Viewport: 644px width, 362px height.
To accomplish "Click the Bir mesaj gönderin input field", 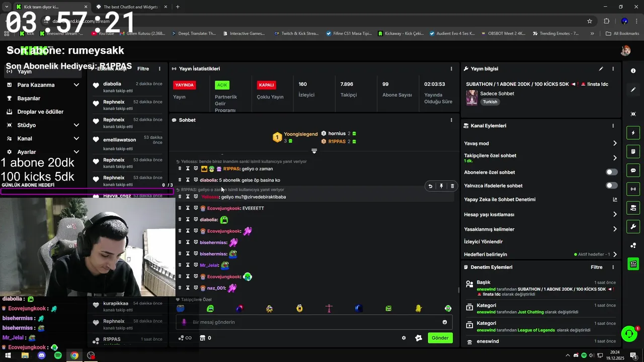I will click(x=314, y=322).
